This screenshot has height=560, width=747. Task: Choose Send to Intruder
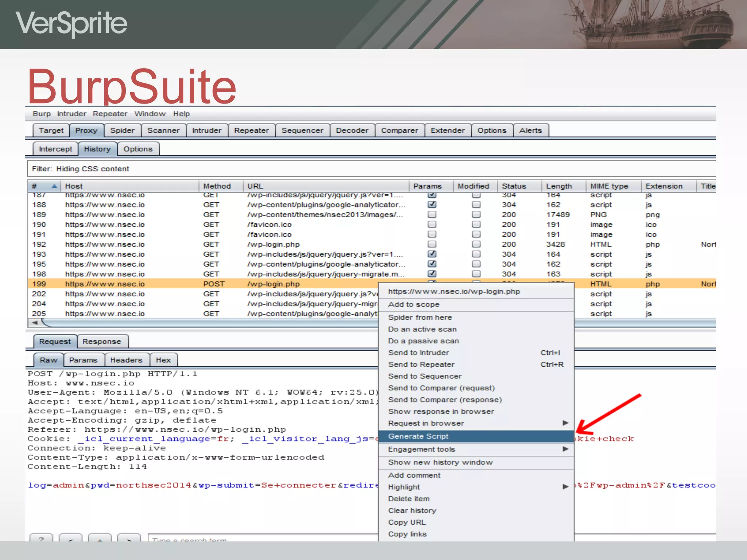click(476, 353)
